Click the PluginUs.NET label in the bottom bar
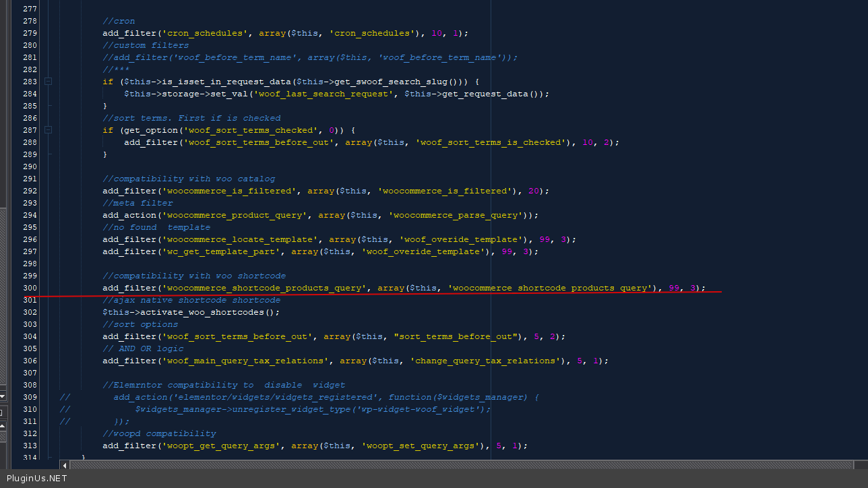The image size is (868, 488). (x=37, y=479)
